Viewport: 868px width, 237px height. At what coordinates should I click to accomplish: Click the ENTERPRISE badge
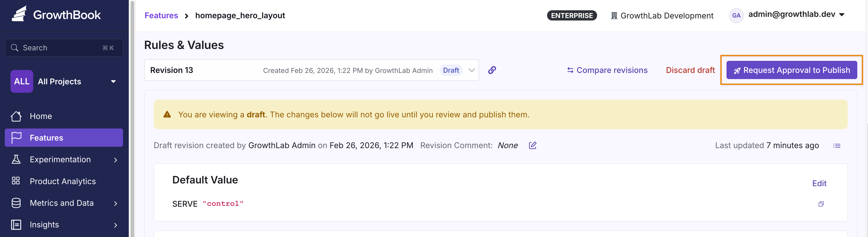572,15
